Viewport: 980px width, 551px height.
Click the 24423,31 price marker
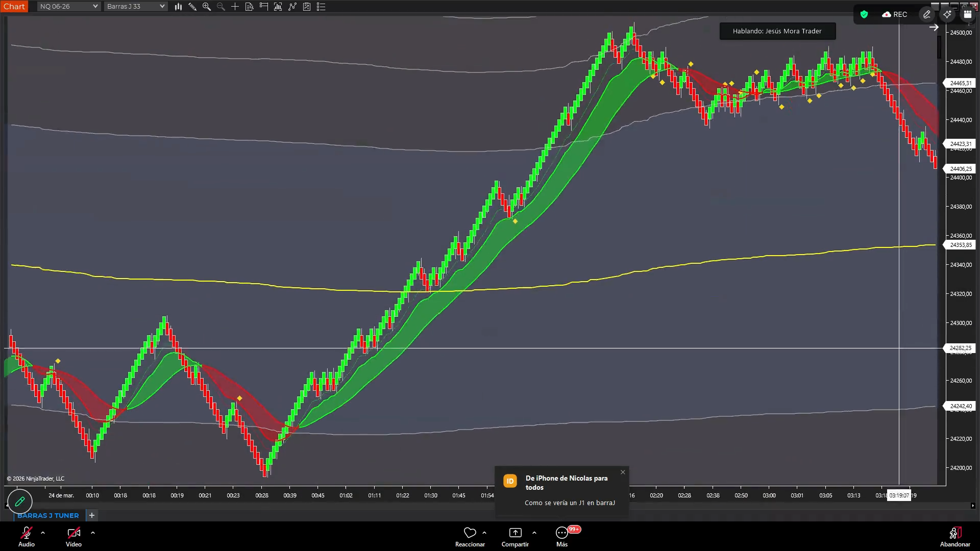[x=960, y=144]
